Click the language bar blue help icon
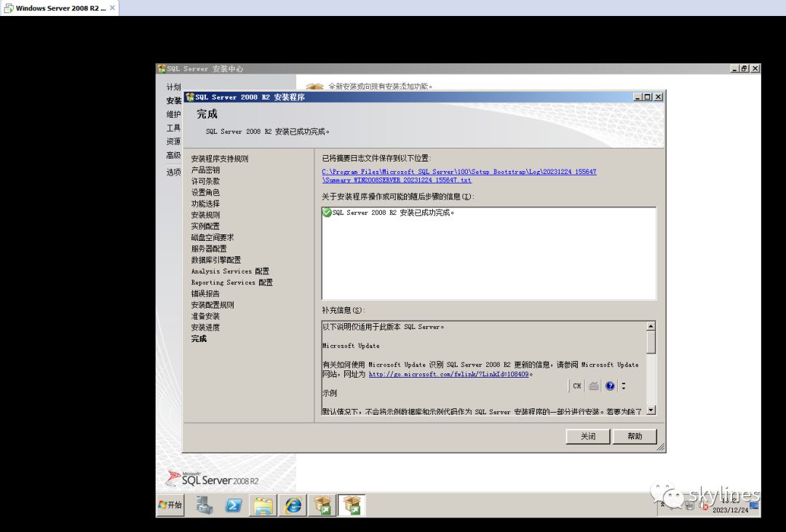The image size is (786, 532). pos(610,386)
